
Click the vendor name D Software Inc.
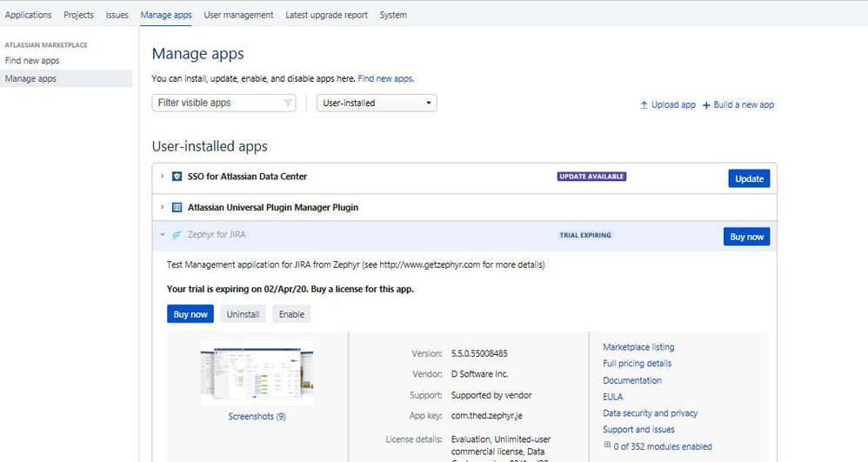[479, 374]
